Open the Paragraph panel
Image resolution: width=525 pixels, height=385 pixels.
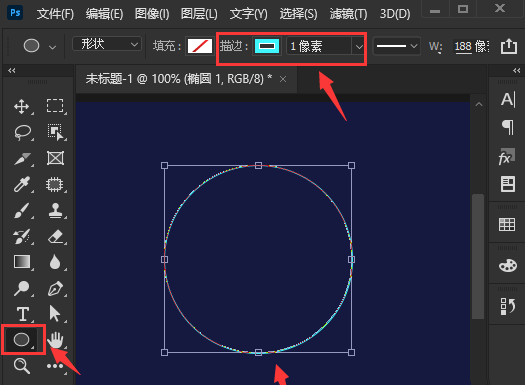click(x=508, y=127)
